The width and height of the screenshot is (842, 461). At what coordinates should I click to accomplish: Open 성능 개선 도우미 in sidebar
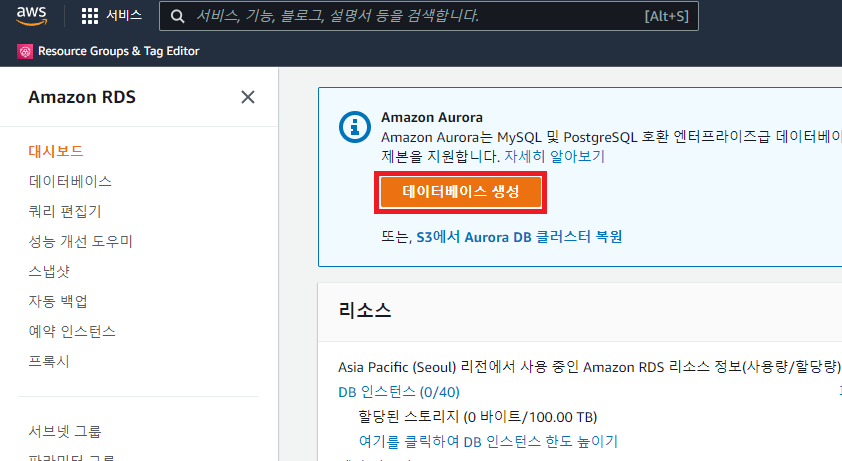point(81,241)
